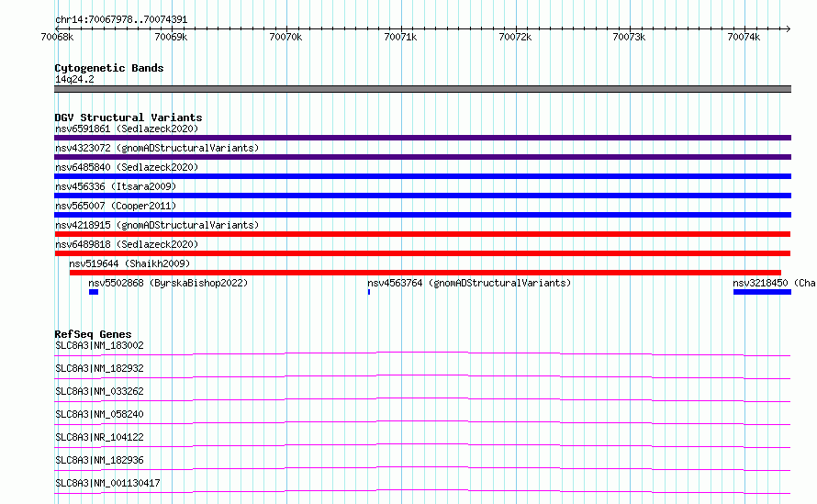Open transcript SLC8A3|NM_182936 label

[99, 460]
